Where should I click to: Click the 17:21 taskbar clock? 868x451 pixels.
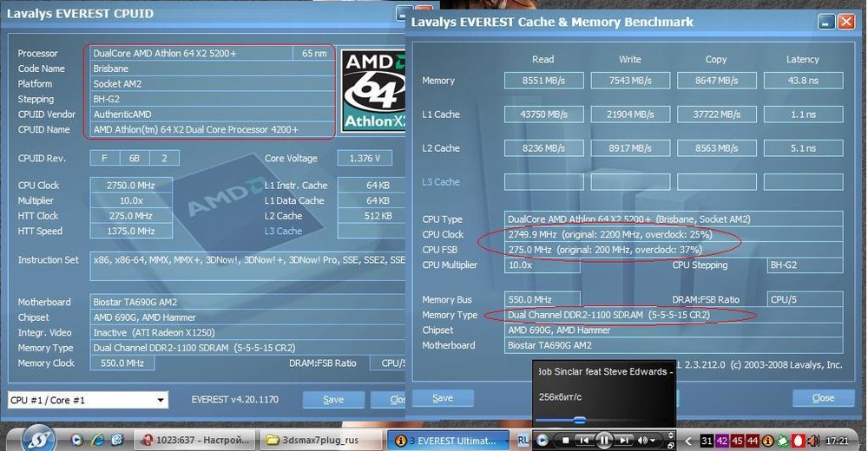(x=837, y=441)
